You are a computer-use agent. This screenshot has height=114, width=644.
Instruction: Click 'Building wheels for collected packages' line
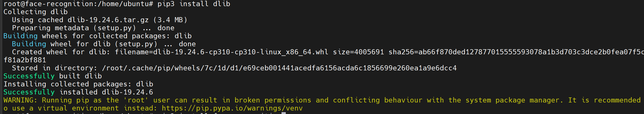pyautogui.click(x=97, y=36)
